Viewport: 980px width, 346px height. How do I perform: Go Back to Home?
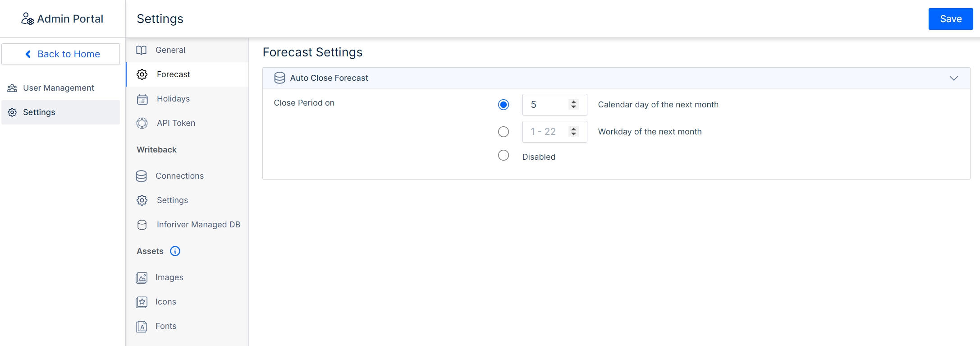(61, 54)
